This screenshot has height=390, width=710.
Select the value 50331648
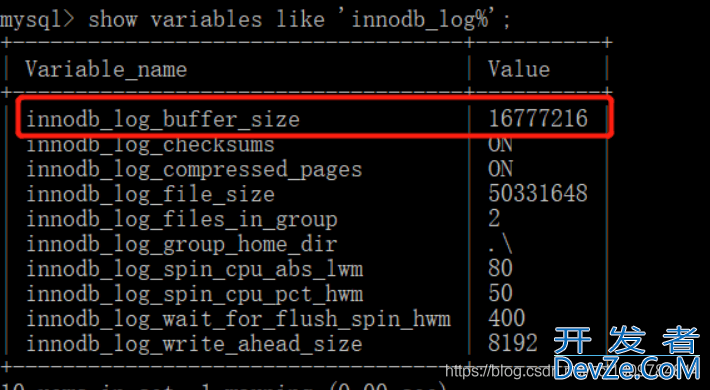pos(538,193)
